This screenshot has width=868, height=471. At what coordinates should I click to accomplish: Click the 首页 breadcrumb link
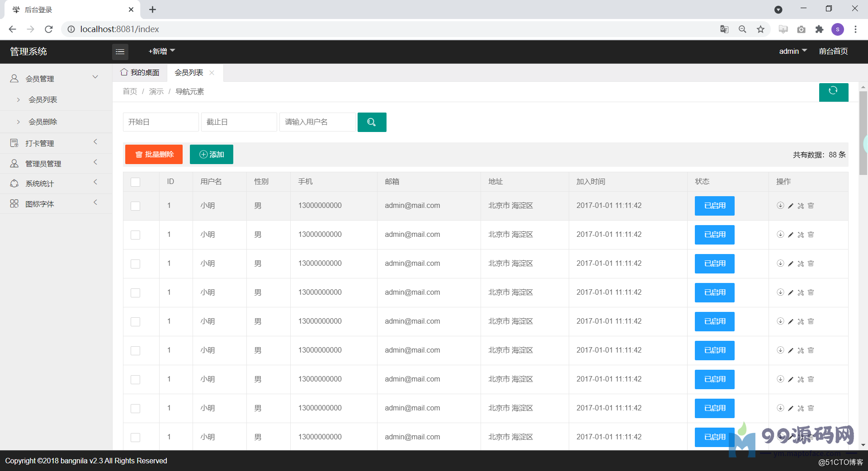coord(130,92)
